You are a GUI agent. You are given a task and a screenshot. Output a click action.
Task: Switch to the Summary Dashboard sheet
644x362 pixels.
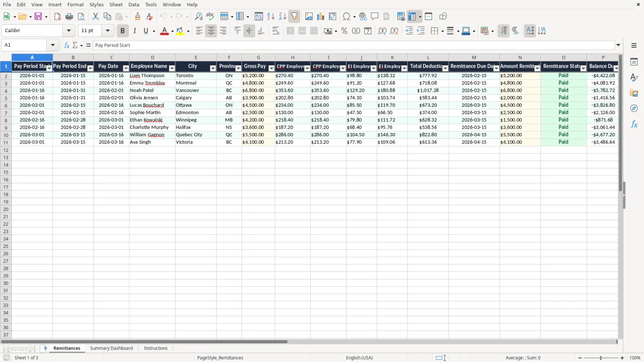[x=112, y=348]
